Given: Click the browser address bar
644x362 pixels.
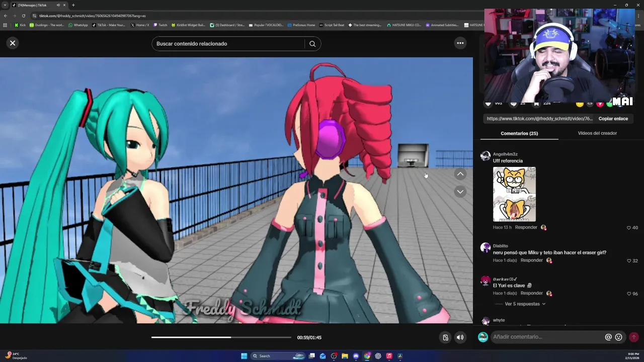Looking at the screenshot, I should 252,16.
